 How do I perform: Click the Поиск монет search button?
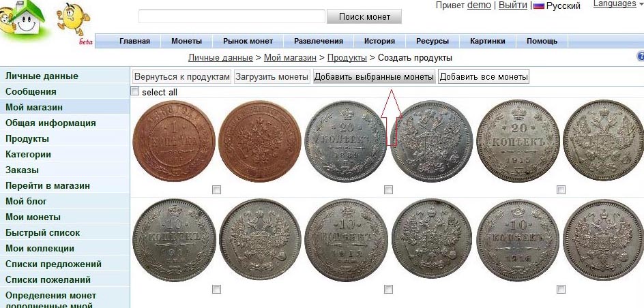(x=364, y=17)
